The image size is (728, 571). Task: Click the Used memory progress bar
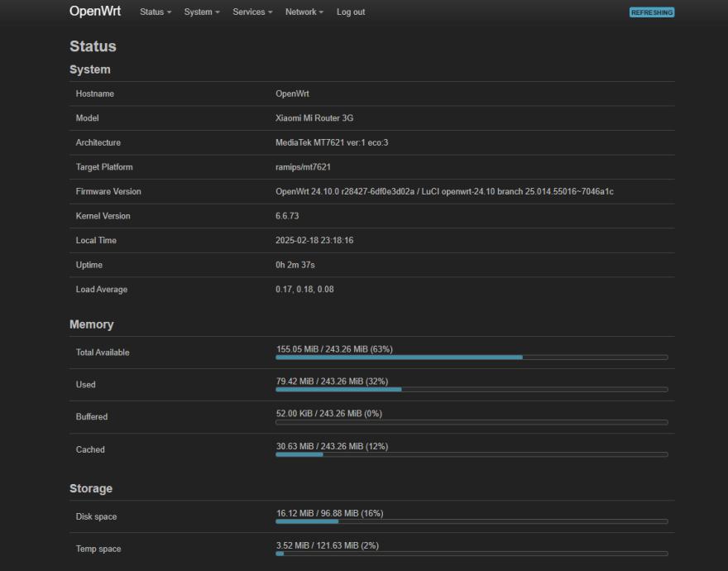tap(472, 389)
